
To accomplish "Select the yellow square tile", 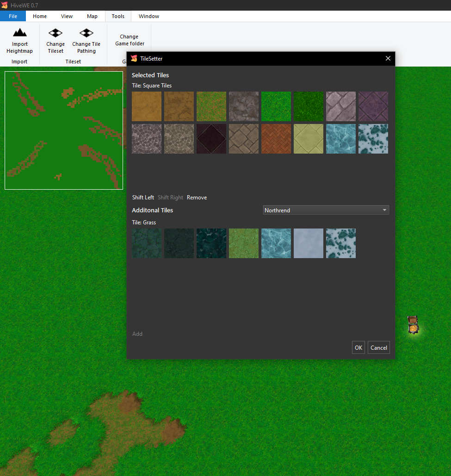I will (309, 139).
